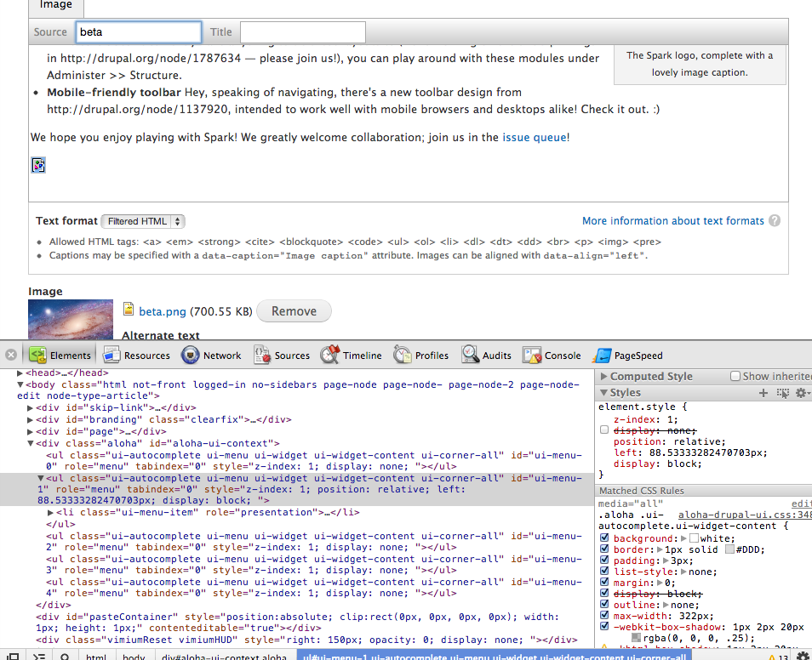Collapse the Styles section
This screenshot has width=812, height=660.
point(603,393)
